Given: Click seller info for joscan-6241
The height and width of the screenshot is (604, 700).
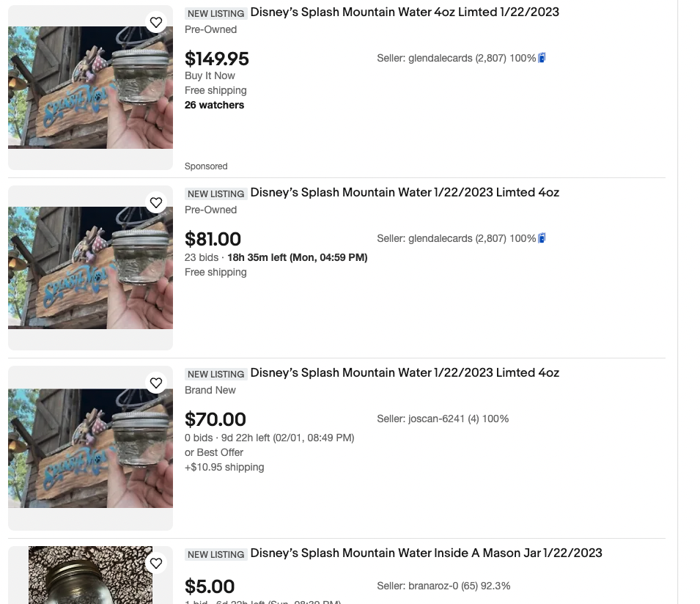Looking at the screenshot, I should (x=443, y=419).
